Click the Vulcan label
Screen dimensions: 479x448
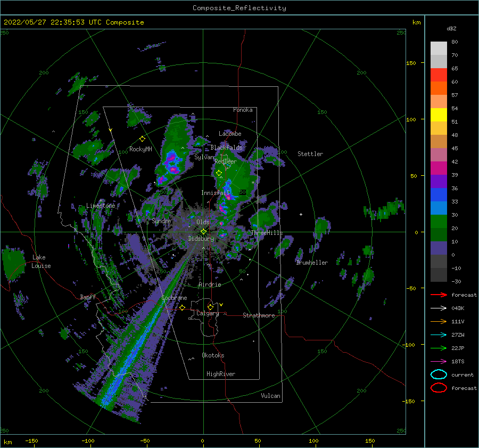(271, 396)
